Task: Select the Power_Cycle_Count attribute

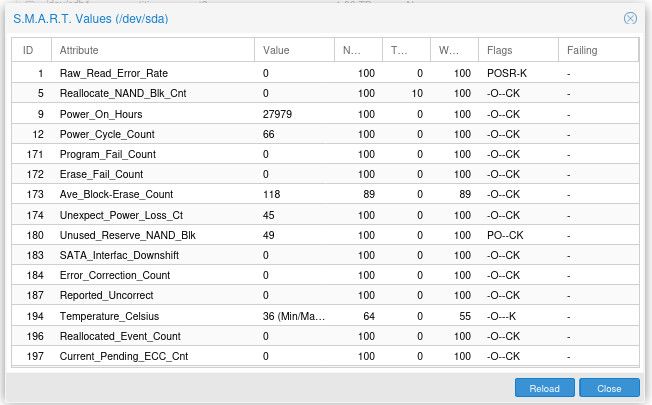Action: (x=107, y=134)
